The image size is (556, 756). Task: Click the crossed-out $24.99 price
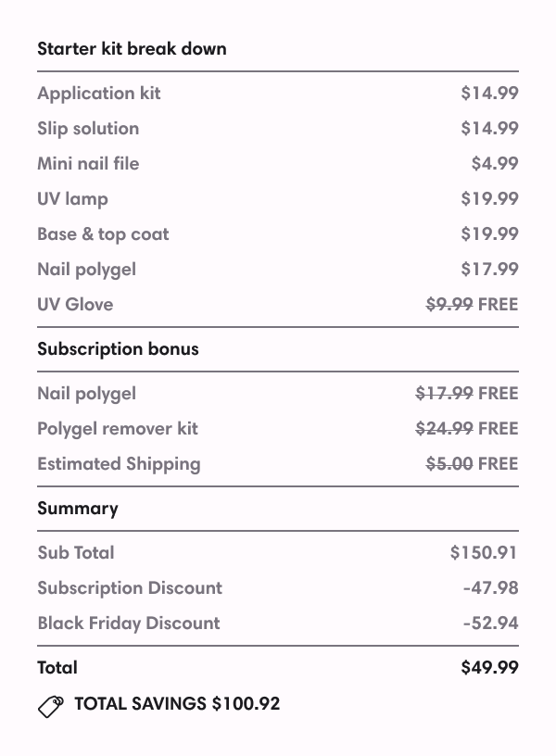[444, 429]
